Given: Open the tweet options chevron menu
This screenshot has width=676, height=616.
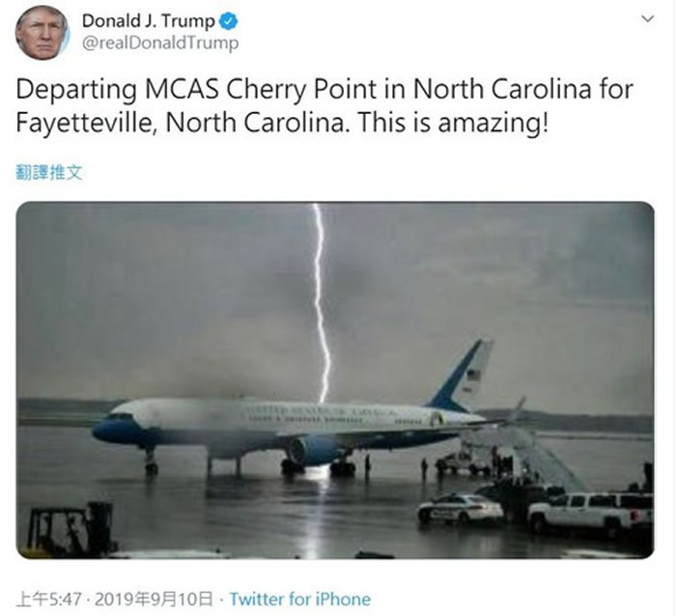Looking at the screenshot, I should [x=648, y=18].
